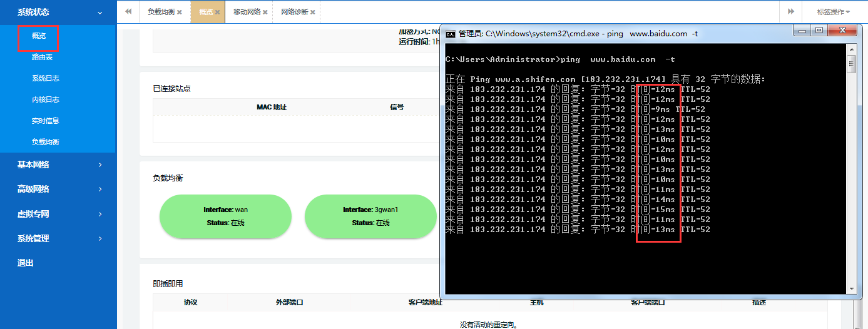This screenshot has width=868, height=329.
Task: Switch to the 网络诊断 tab
Action: 294,12
